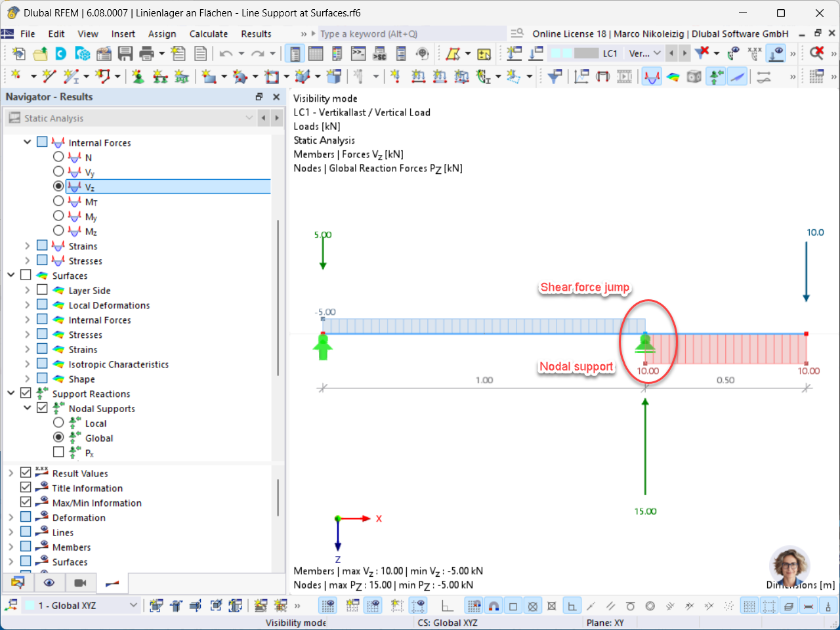The height and width of the screenshot is (630, 840).
Task: Activate the camera/animation icon below the navigator
Action: click(81, 583)
